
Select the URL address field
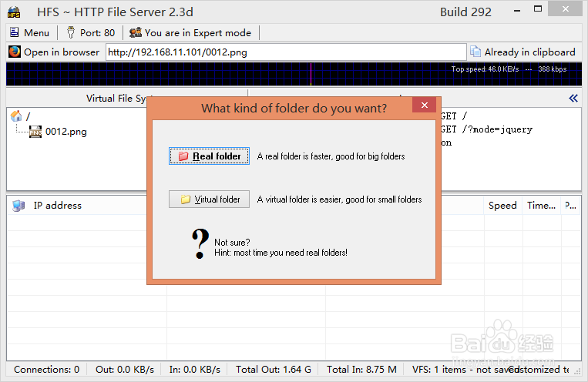[x=286, y=52]
